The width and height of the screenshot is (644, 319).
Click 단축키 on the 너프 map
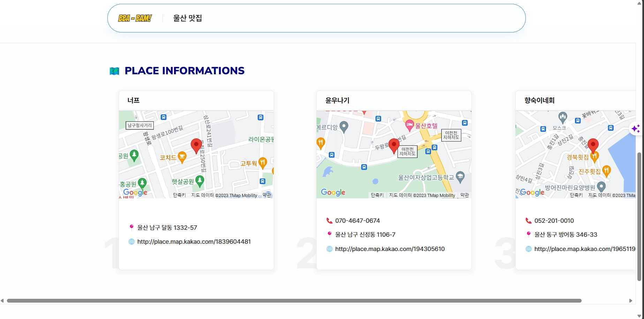[179, 195]
